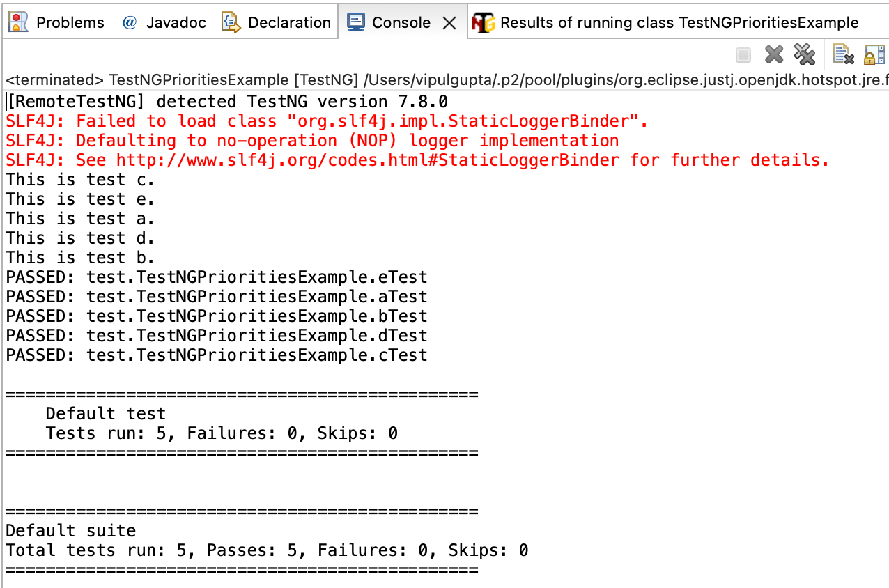The height and width of the screenshot is (588, 889).
Task: Click the disabled Terminate stop icon
Action: (743, 54)
